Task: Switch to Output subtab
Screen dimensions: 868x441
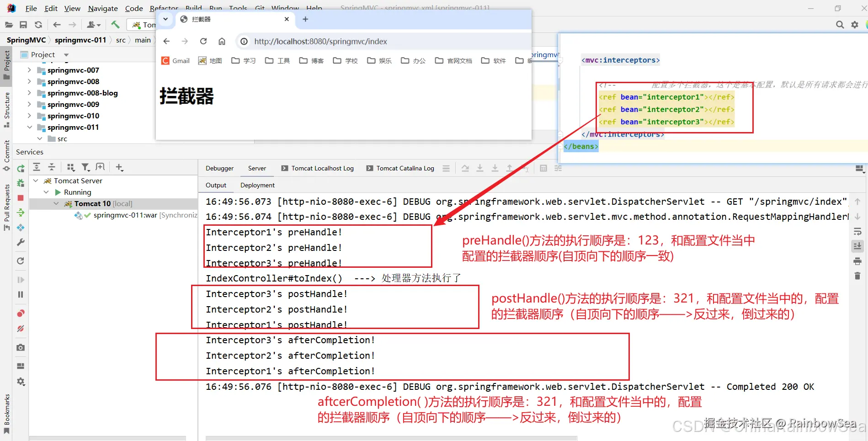Action: [x=216, y=185]
